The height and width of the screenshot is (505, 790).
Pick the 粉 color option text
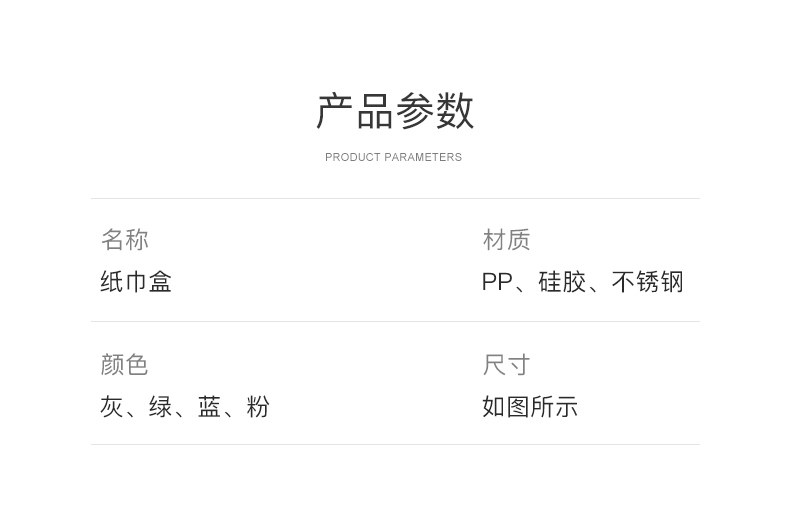point(258,407)
